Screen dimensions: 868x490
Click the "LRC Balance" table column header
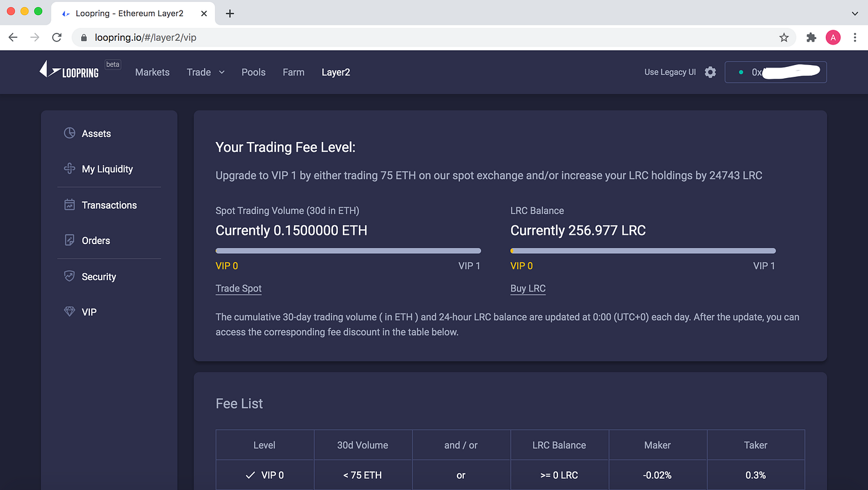point(559,445)
